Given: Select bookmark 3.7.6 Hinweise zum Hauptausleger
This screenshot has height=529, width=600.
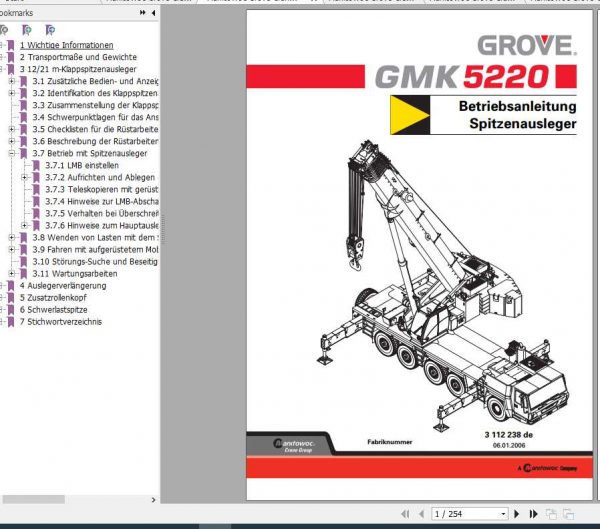Looking at the screenshot, I should 101,225.
